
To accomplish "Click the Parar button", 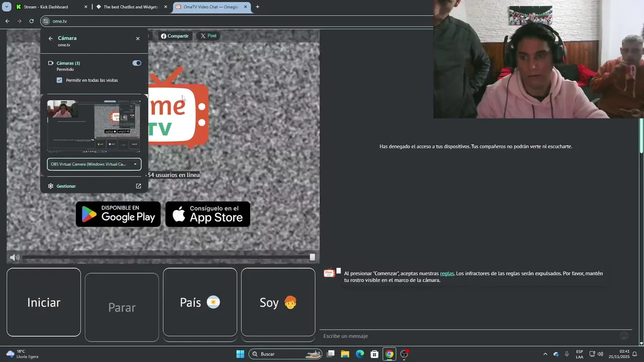I will pos(122,307).
